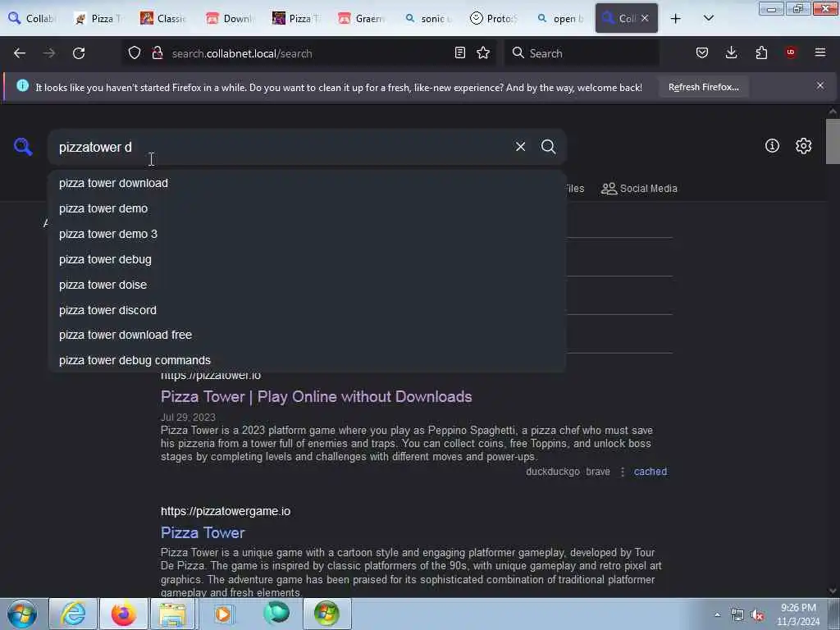Click the page vertical scrollbar thumb
The height and width of the screenshot is (630, 840).
(833, 141)
